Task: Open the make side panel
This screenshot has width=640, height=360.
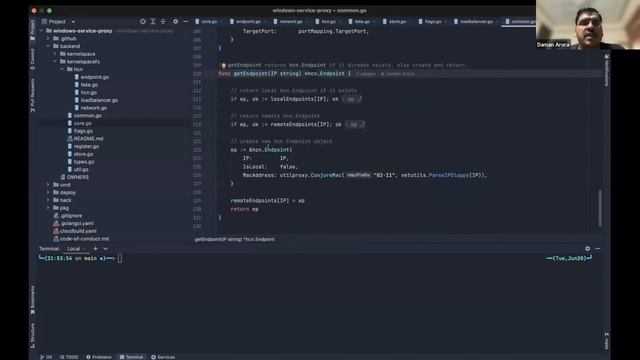Action: pyautogui.click(x=607, y=341)
